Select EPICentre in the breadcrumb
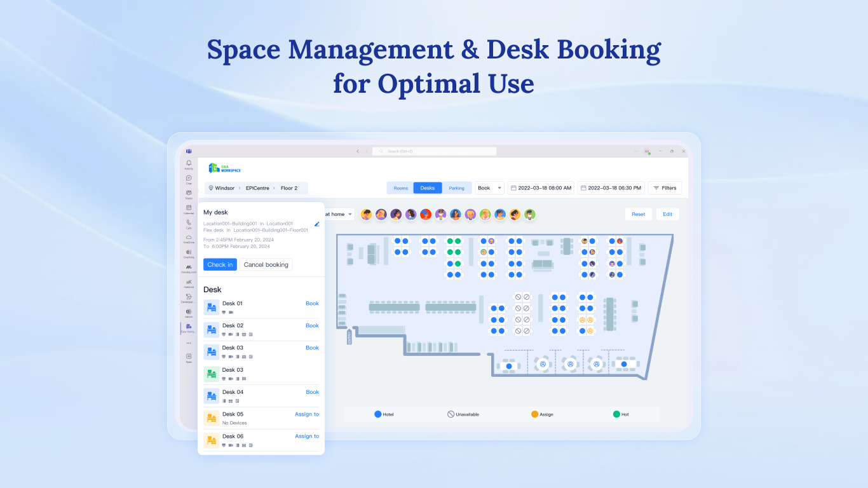The height and width of the screenshot is (488, 868). coord(257,188)
